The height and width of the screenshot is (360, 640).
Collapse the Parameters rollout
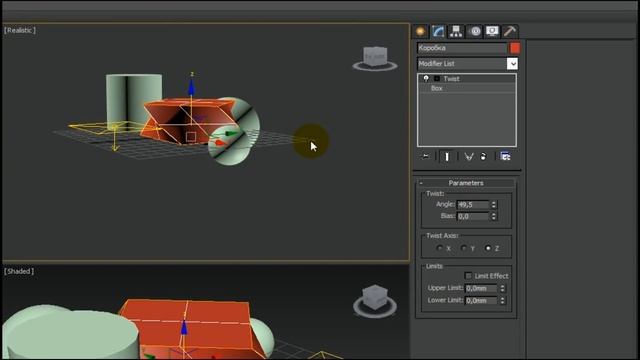click(466, 183)
